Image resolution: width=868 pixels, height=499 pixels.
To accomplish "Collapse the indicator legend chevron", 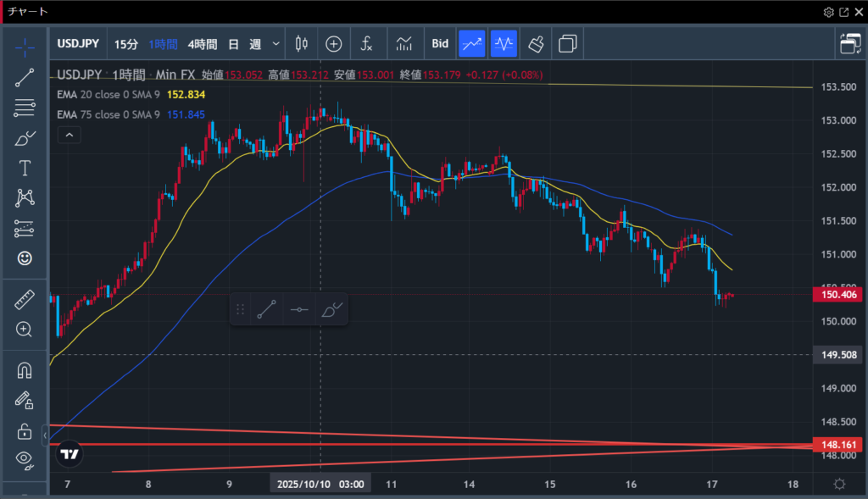I will coord(70,134).
